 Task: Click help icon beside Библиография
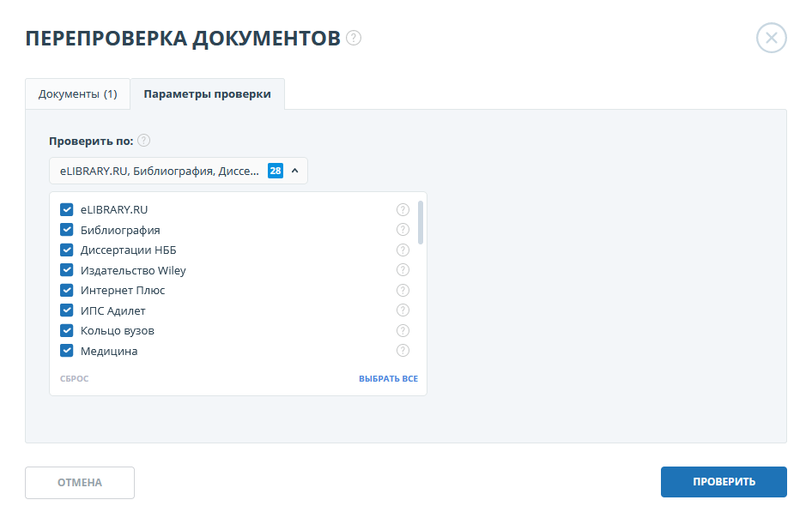pyautogui.click(x=403, y=230)
